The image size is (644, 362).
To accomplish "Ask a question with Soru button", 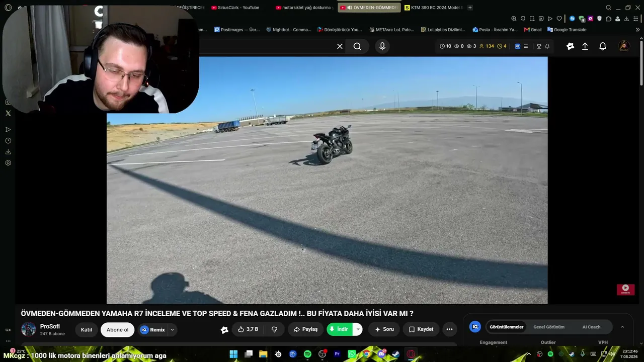I will [384, 329].
